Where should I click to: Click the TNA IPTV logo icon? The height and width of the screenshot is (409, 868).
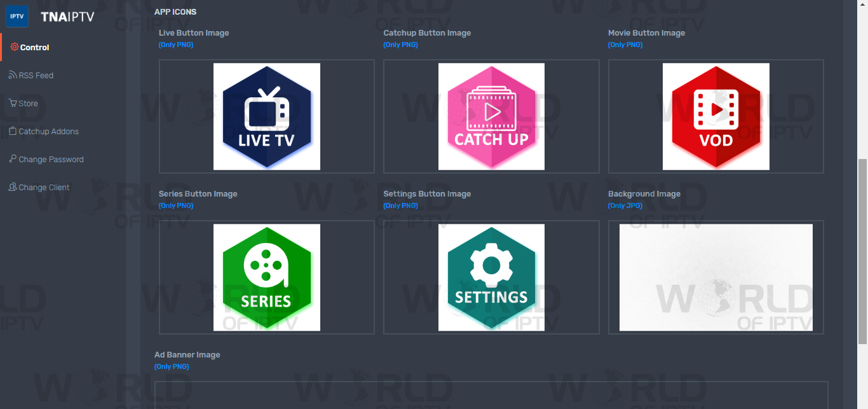(x=17, y=17)
